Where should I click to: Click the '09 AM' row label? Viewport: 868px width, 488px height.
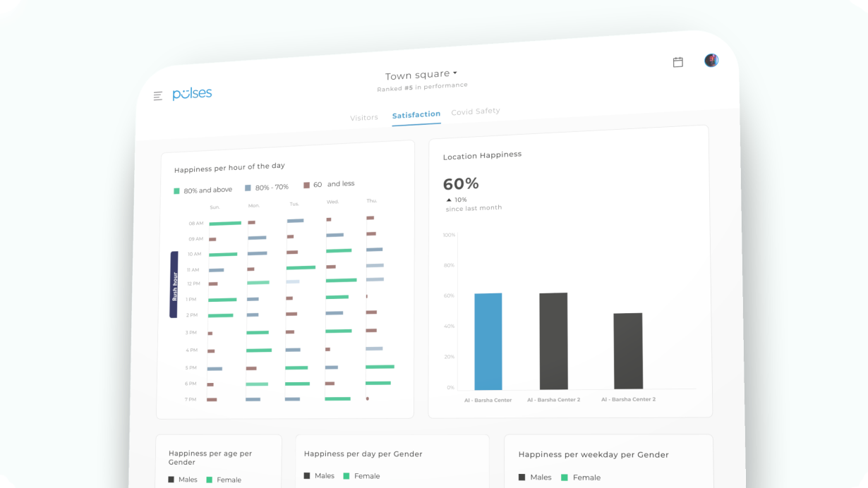coord(195,239)
